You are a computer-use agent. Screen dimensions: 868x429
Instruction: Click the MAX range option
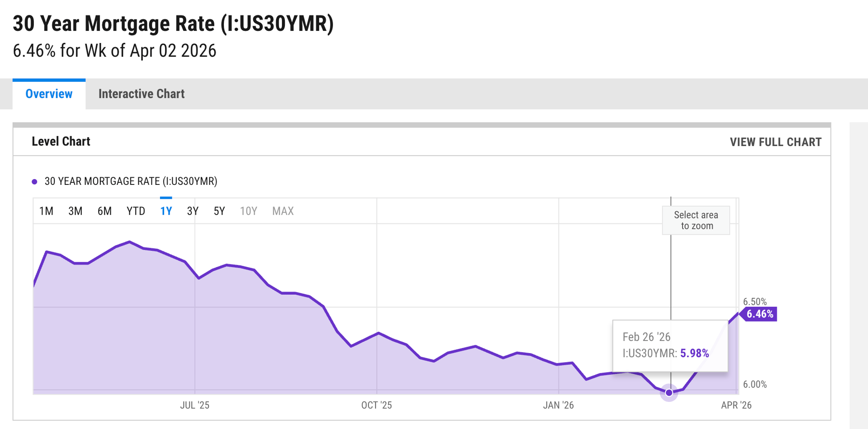point(283,211)
